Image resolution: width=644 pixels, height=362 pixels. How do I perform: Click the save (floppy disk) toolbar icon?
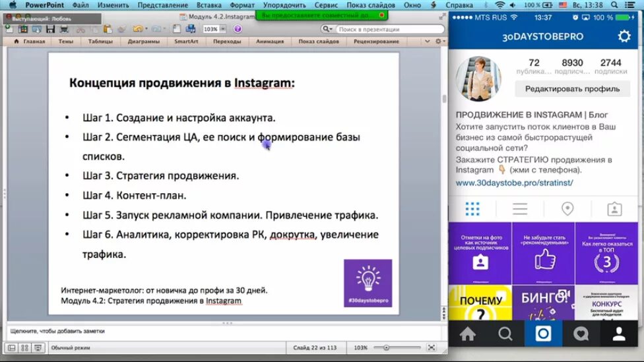tap(51, 29)
